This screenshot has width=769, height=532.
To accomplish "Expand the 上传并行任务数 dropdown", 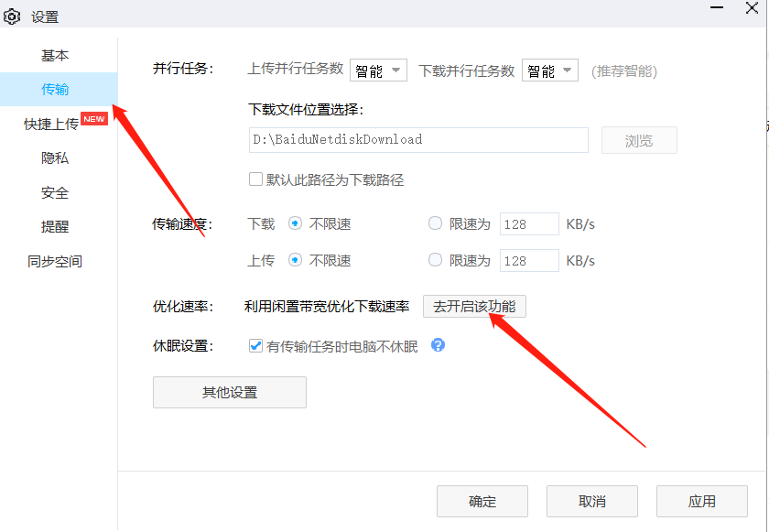I will [x=378, y=71].
